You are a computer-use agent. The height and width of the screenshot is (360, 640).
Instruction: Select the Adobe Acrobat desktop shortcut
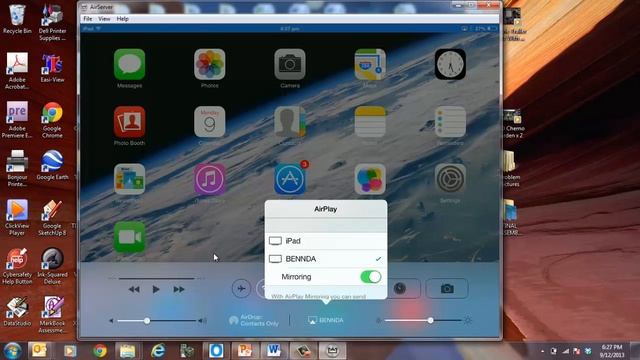(17, 71)
